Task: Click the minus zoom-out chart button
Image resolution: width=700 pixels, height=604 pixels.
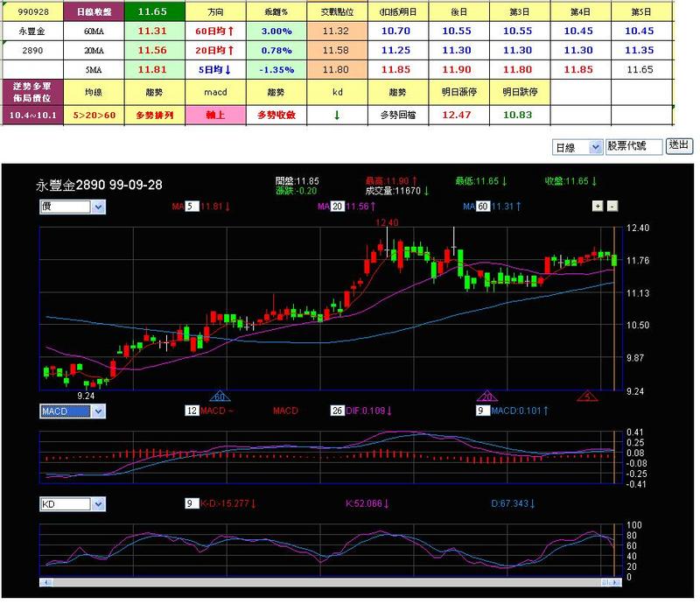Action: [x=612, y=206]
